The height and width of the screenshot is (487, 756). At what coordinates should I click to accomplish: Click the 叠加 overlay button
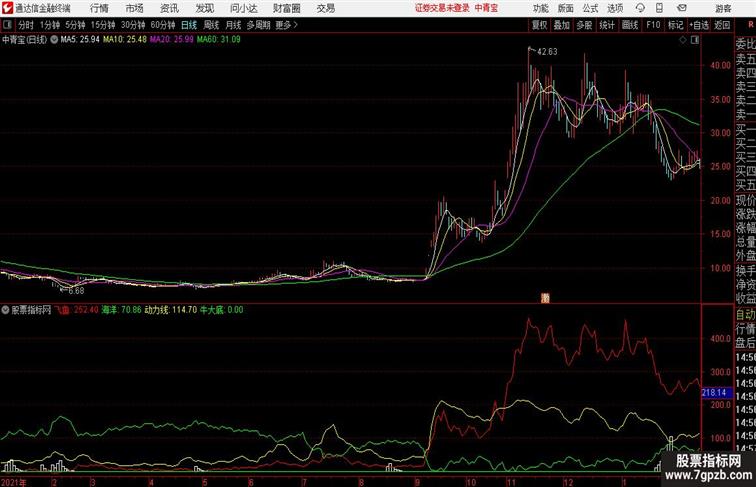(x=562, y=25)
